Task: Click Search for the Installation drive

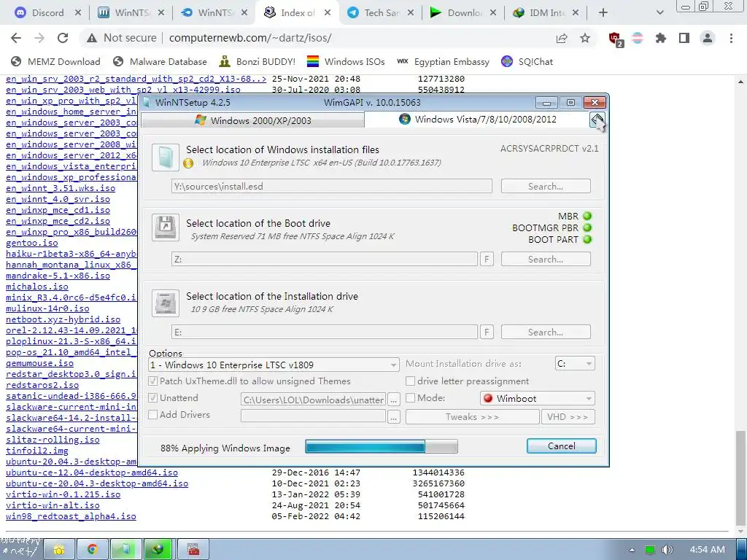Action: pos(546,332)
